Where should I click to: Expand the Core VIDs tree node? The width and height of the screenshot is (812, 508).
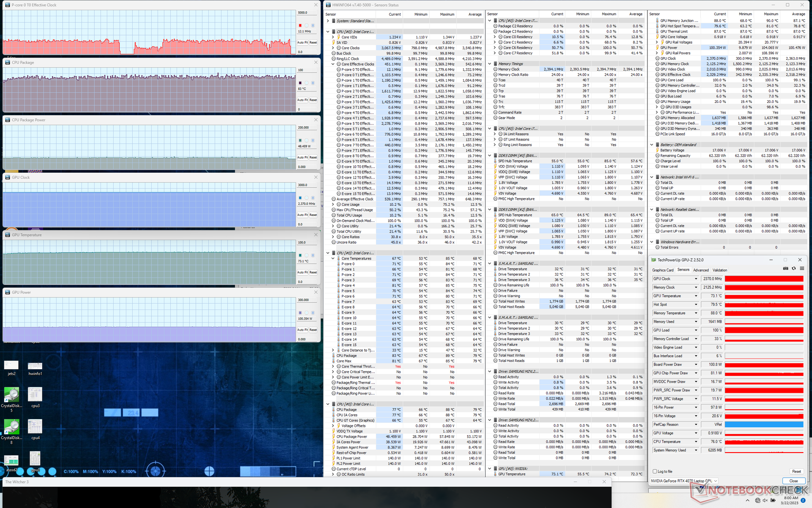pyautogui.click(x=333, y=37)
